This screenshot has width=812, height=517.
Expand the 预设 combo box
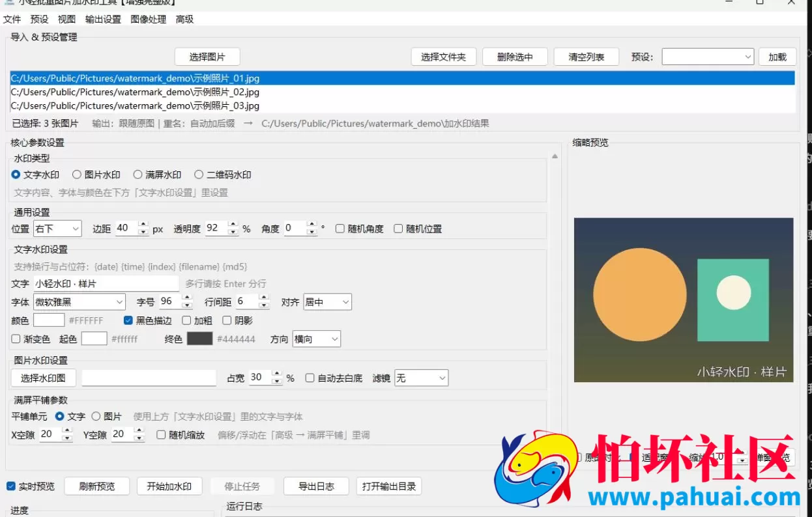coord(708,57)
